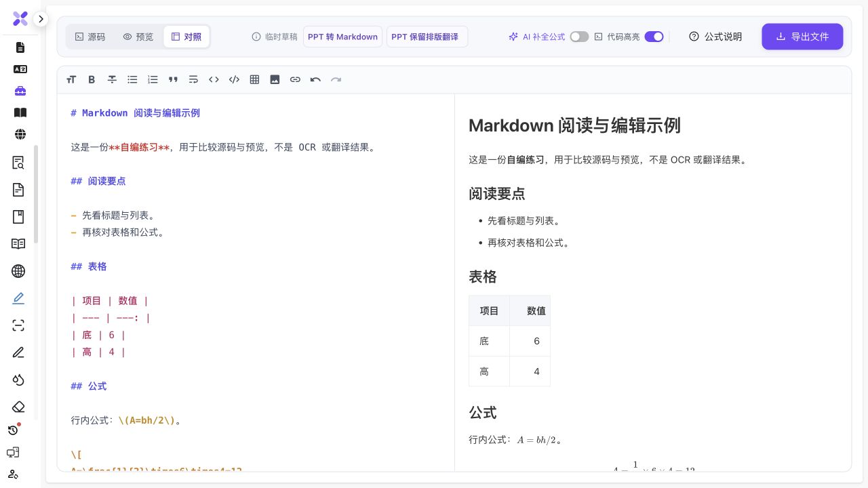Click the preview table header '数值'
Screen dimensions: 868x488
(x=530, y=310)
